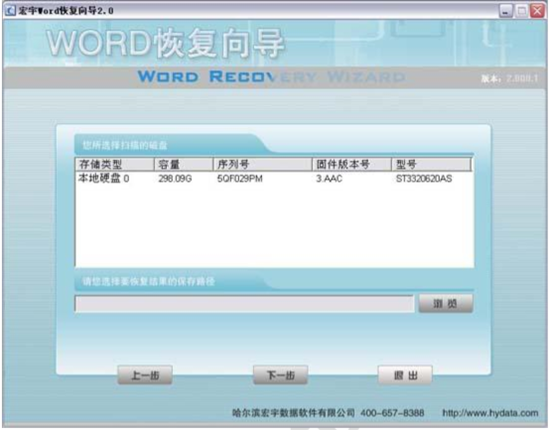Click the ST3320620AS model cell
This screenshot has width=550, height=430.
(424, 179)
